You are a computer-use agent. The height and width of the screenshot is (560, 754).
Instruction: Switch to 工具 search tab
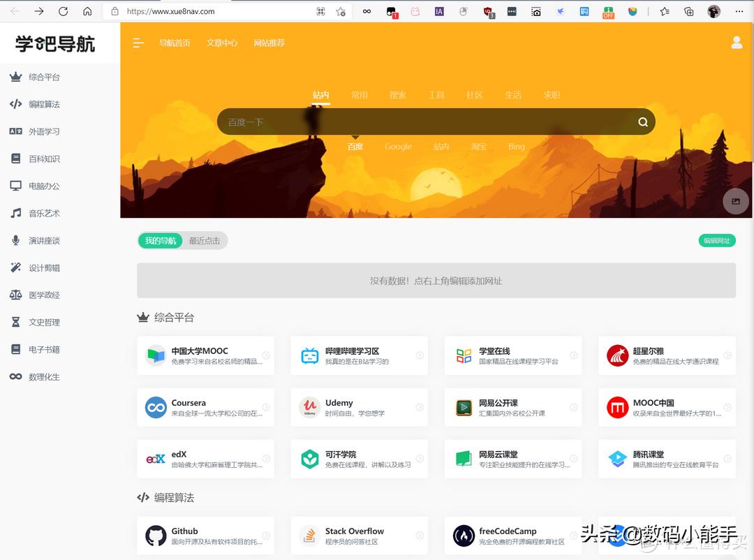click(x=436, y=95)
